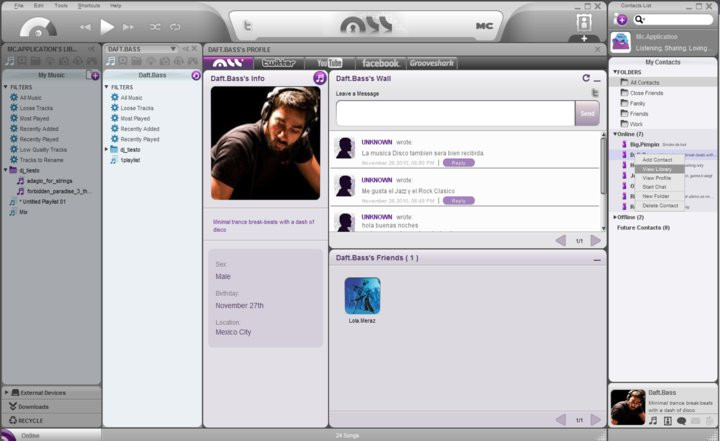Image resolution: width=720 pixels, height=441 pixels.
Task: Switch to the Grooveshark profile tab
Action: (x=432, y=63)
